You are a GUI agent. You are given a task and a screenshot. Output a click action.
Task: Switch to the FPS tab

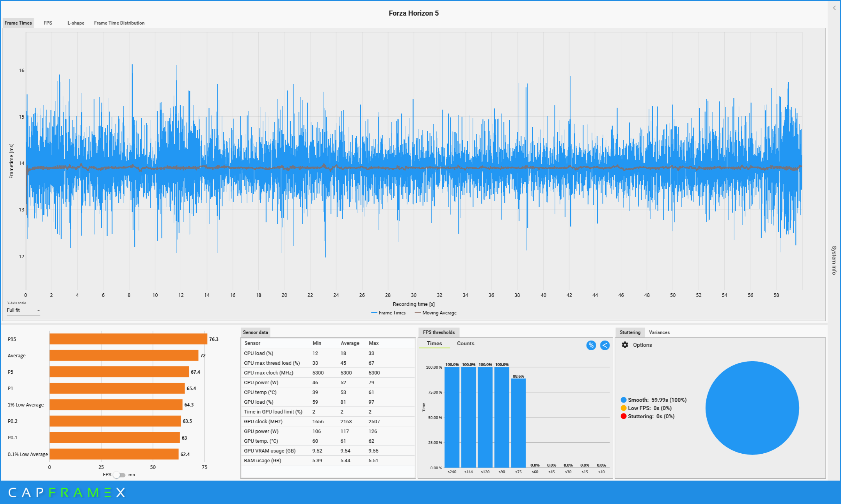(x=48, y=23)
